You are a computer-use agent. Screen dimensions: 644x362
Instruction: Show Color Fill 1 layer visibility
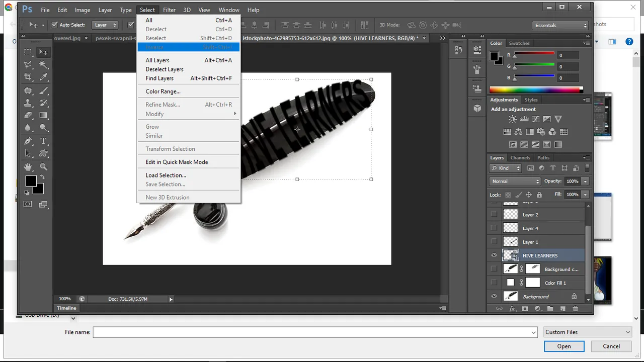pyautogui.click(x=494, y=283)
